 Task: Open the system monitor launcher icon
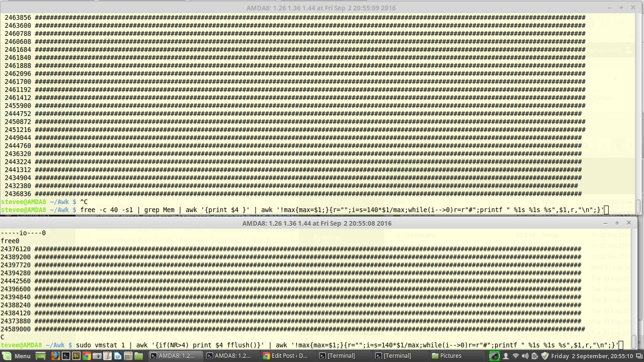coord(76,356)
